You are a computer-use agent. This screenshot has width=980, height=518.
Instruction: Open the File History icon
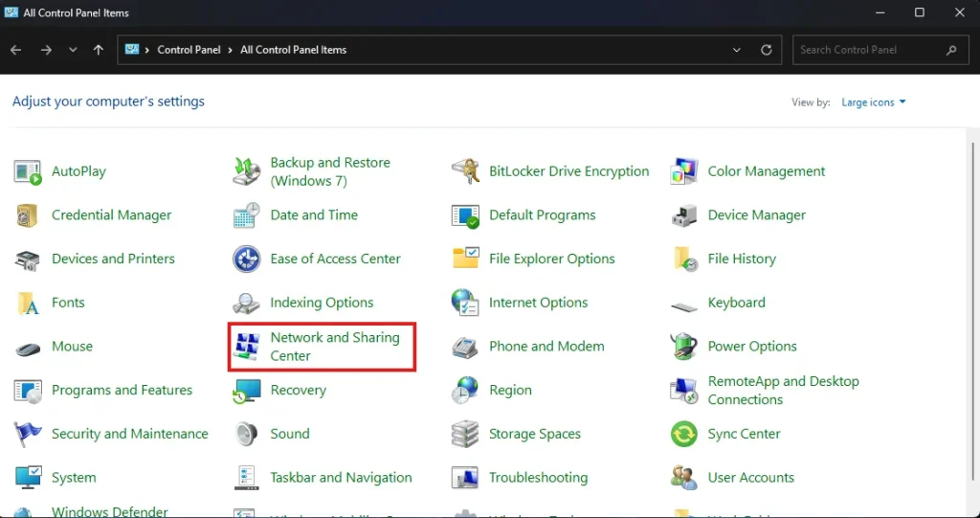[683, 259]
